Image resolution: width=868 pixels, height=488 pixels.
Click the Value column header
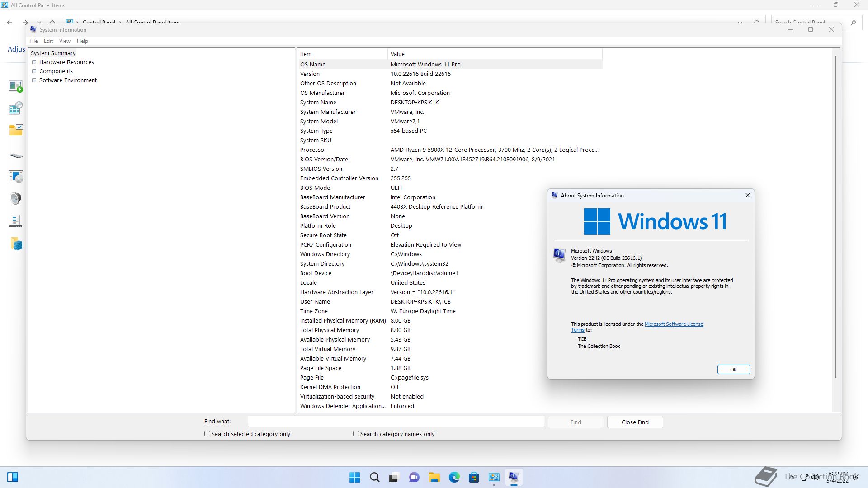pos(495,54)
